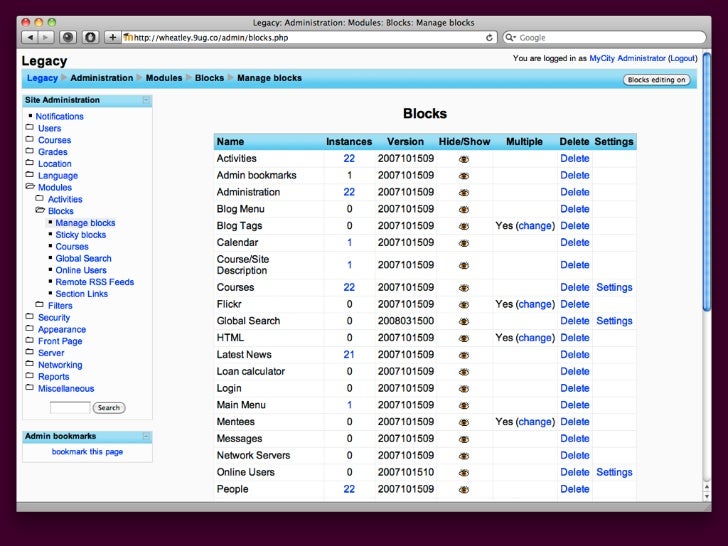
Task: Toggle visibility of the Calendar block
Action: point(463,243)
